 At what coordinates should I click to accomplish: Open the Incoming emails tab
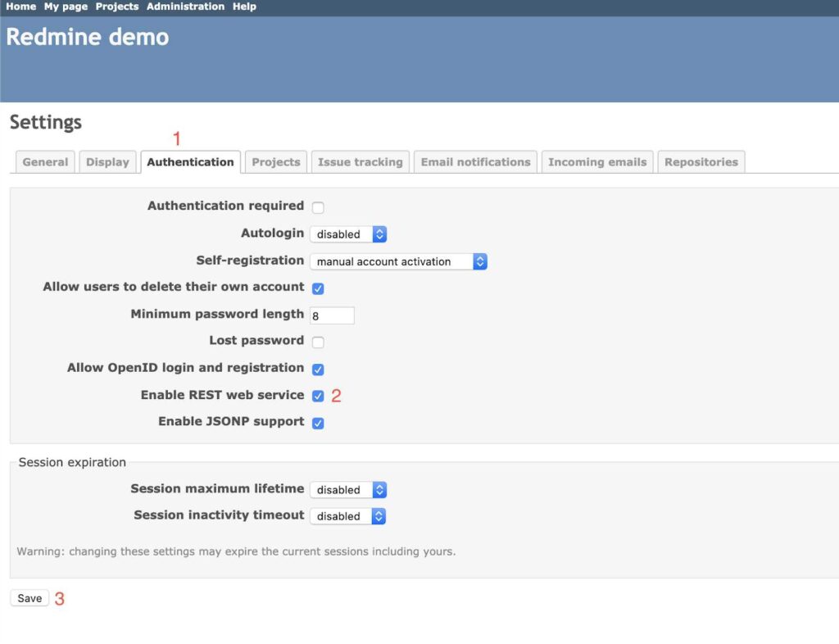click(x=597, y=161)
